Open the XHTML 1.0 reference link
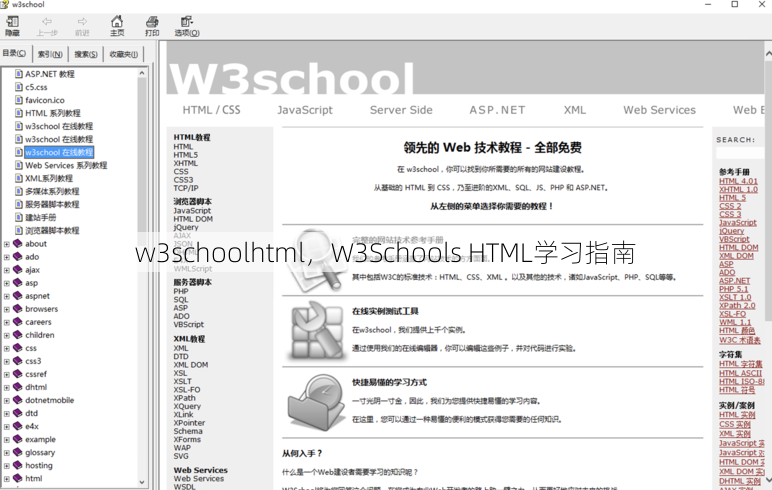Viewport: 772px width, 490px height. 738,190
